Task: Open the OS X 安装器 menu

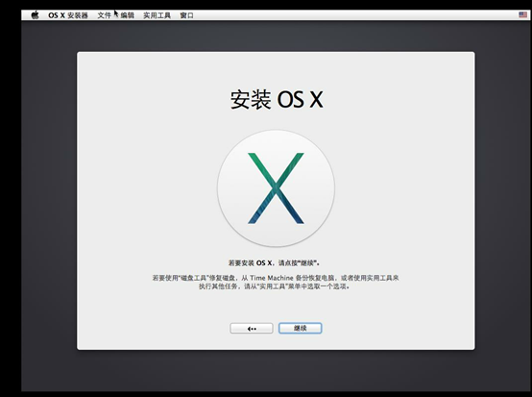Action: (68, 15)
